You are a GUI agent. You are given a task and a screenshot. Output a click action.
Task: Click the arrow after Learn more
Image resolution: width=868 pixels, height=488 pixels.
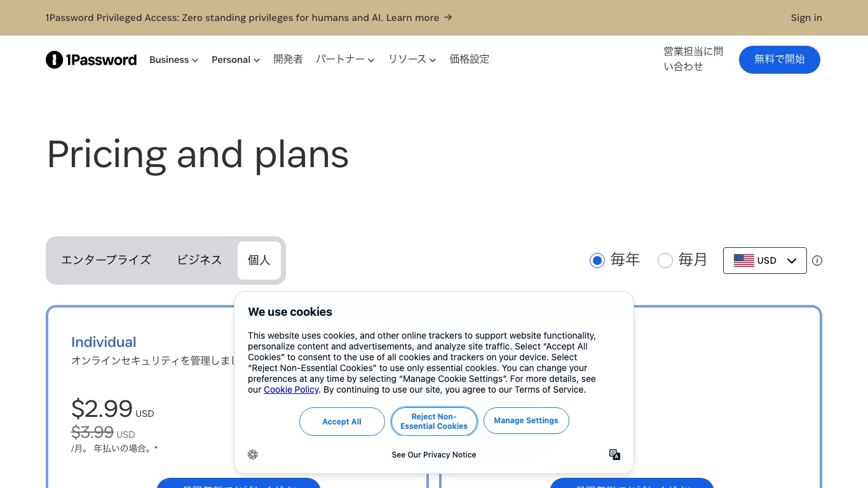pyautogui.click(x=448, y=17)
